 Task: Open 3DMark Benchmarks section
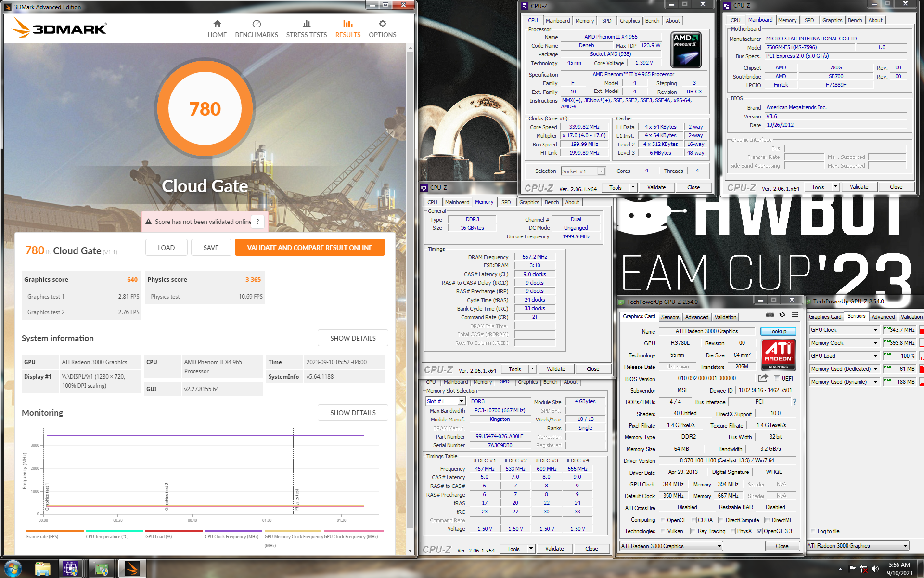[x=257, y=29]
